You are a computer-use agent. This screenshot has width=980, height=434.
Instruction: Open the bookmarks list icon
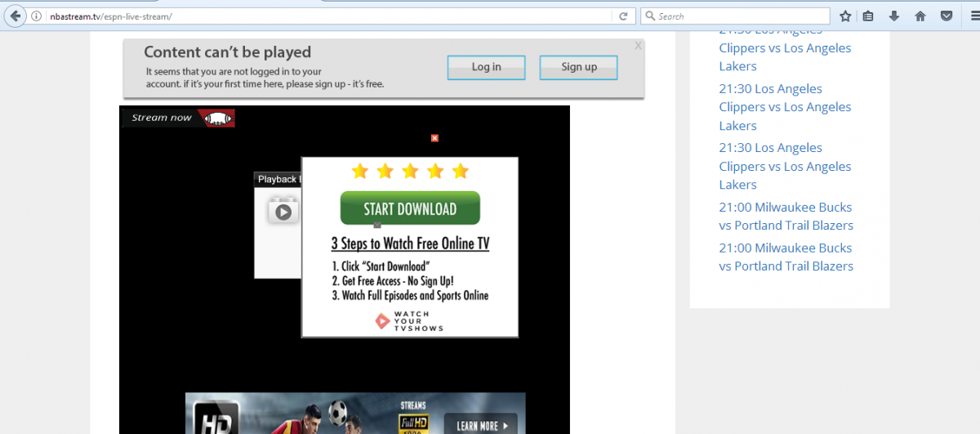(x=868, y=16)
